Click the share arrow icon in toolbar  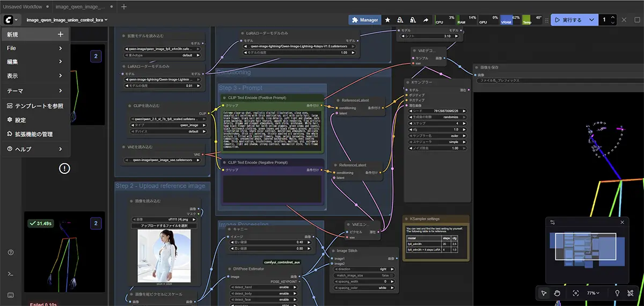(426, 20)
